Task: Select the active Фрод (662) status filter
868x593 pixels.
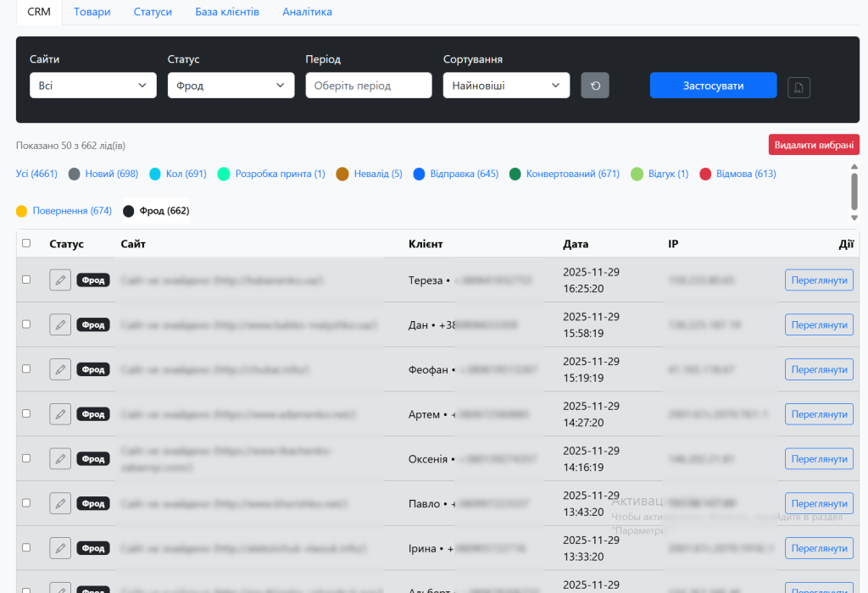Action: click(156, 211)
